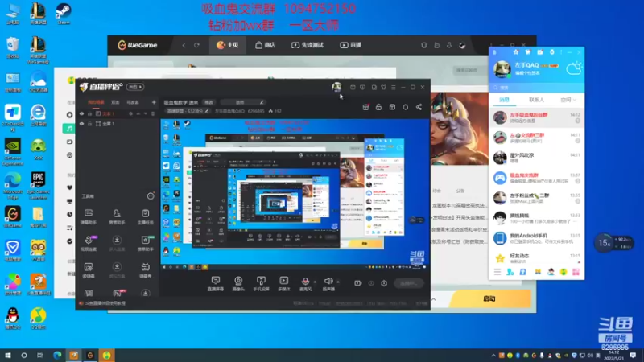Open the Steam desktop shortcut

point(64,14)
